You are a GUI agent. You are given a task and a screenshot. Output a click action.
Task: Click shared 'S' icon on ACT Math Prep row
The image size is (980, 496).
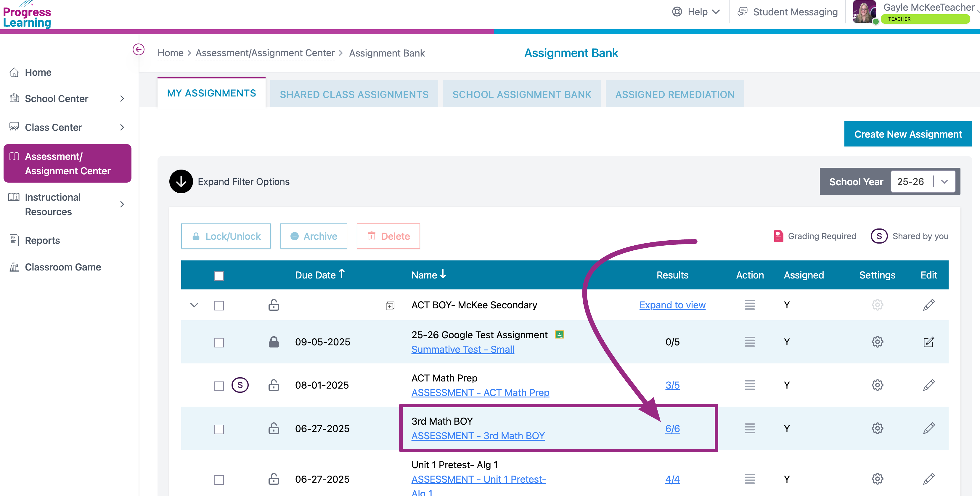[240, 385]
